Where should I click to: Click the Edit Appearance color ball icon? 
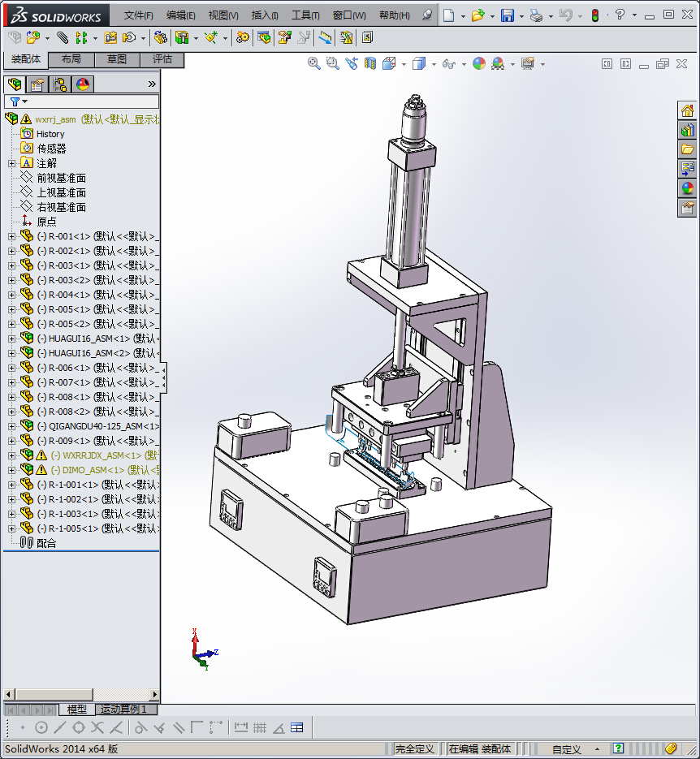point(479,63)
